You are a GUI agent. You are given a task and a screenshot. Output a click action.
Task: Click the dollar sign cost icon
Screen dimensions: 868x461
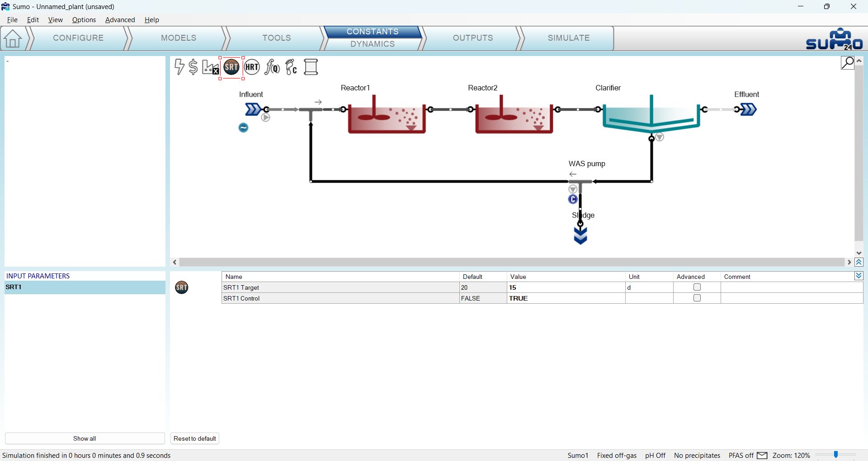point(193,67)
